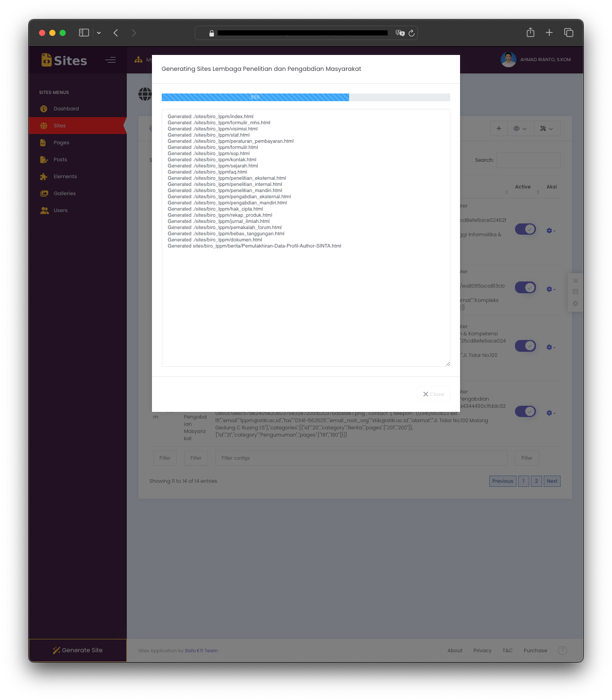Click the Elements puzzle piece icon

pyautogui.click(x=44, y=177)
